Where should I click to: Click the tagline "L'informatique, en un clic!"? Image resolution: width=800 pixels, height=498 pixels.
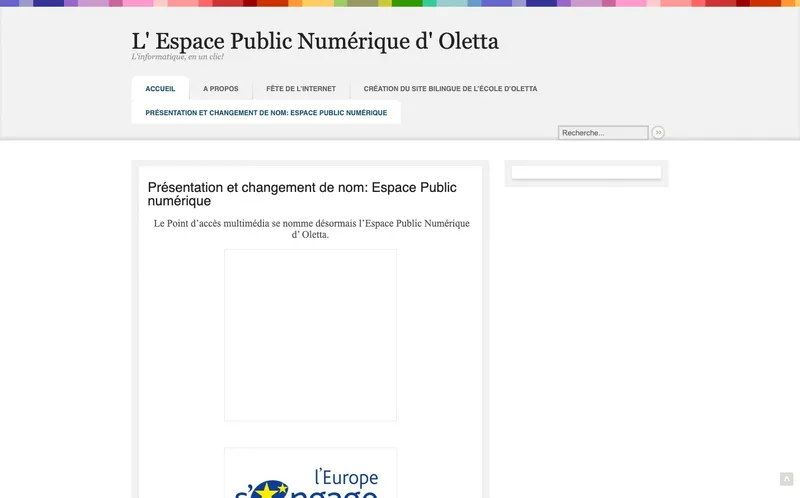[178, 58]
